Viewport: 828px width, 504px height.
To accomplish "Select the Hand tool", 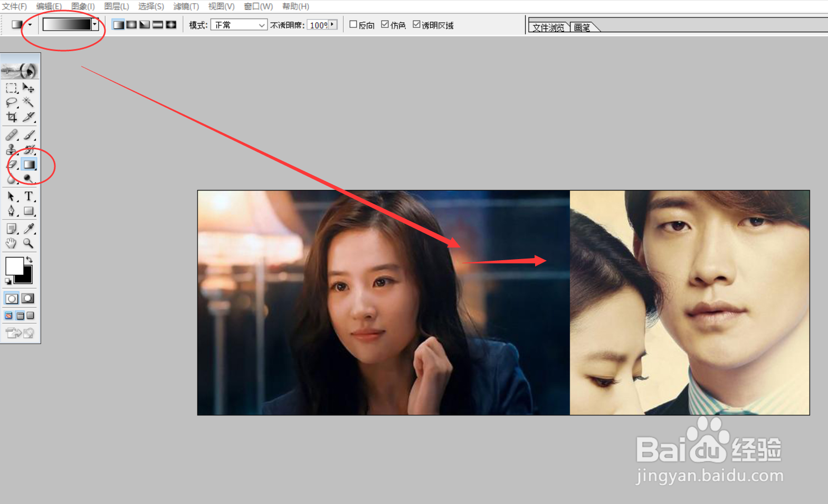I will [x=12, y=243].
